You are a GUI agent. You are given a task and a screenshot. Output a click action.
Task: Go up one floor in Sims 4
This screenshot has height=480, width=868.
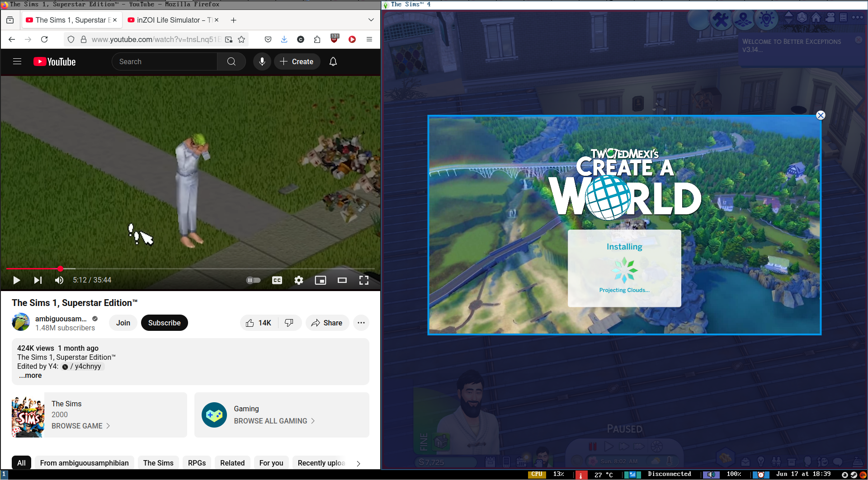click(x=788, y=14)
